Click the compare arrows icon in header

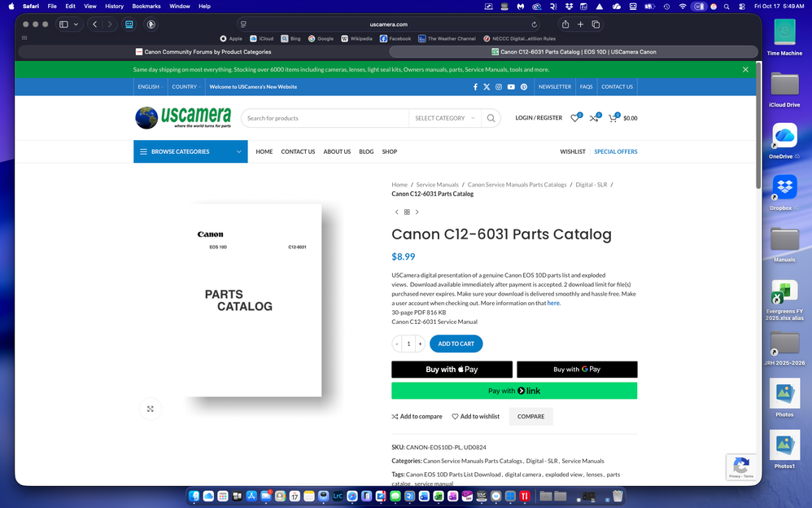click(x=594, y=118)
